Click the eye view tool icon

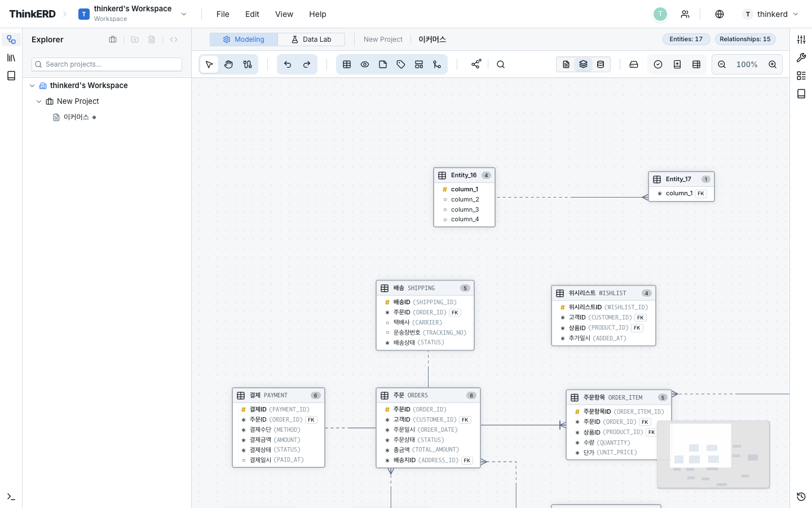click(365, 64)
